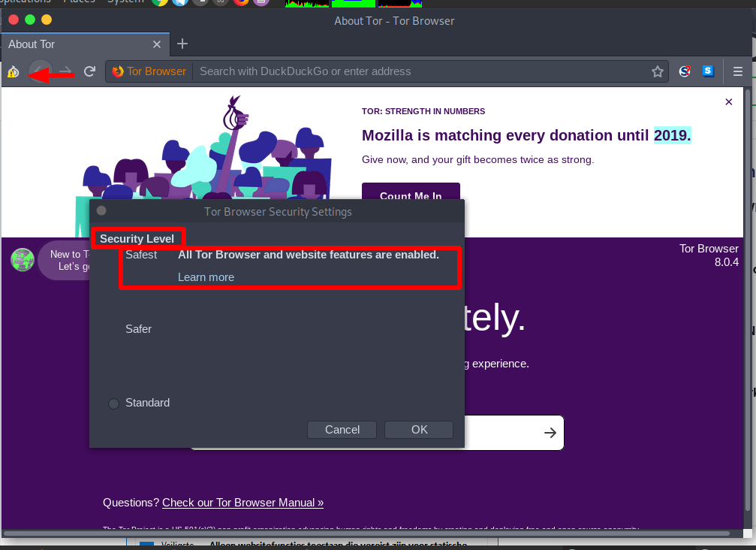
Task: Open the Tor Browser Manual link
Action: click(242, 503)
